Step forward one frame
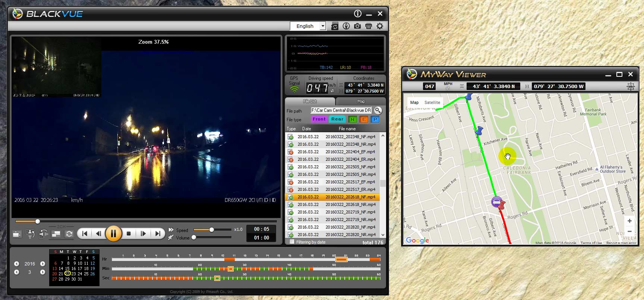This screenshot has height=300, width=644. [x=143, y=234]
